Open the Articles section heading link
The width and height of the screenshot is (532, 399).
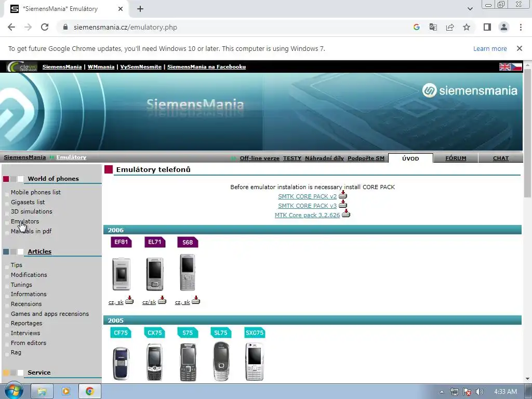click(x=39, y=251)
